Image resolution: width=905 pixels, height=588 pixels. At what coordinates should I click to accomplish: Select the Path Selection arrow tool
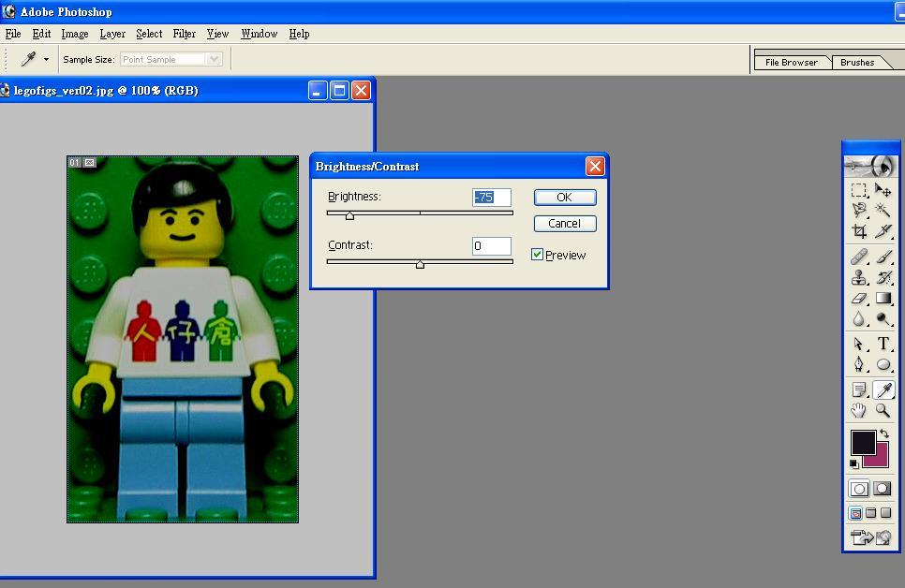pyautogui.click(x=859, y=344)
